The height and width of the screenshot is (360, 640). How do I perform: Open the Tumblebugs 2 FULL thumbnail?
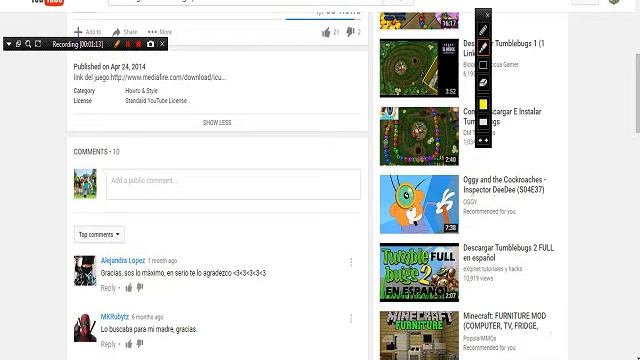(419, 273)
